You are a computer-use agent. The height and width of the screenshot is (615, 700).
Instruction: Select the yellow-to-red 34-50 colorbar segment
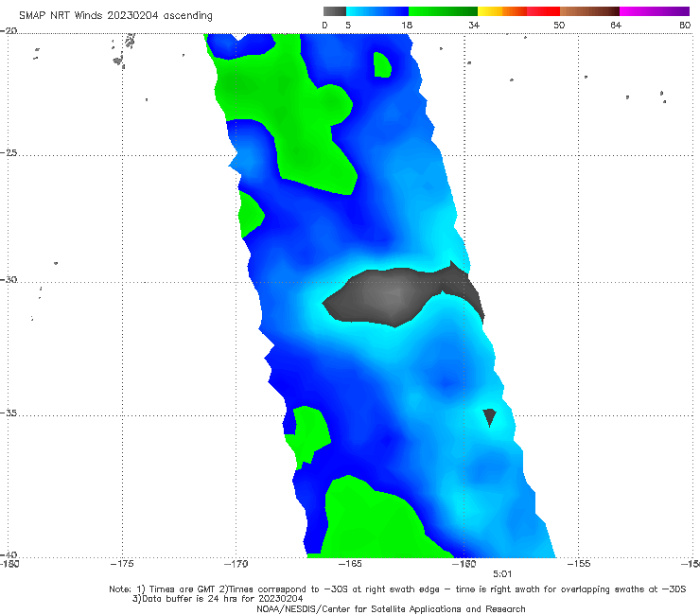pos(518,11)
